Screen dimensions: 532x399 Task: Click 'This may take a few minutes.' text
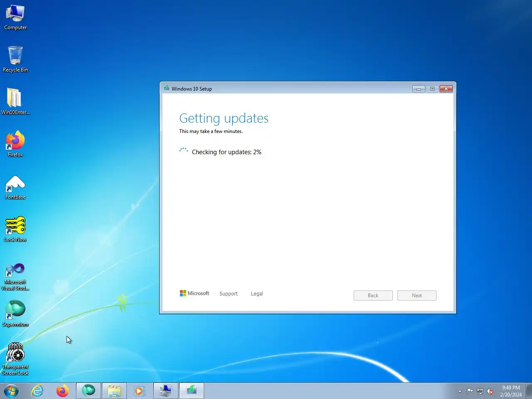tap(211, 131)
